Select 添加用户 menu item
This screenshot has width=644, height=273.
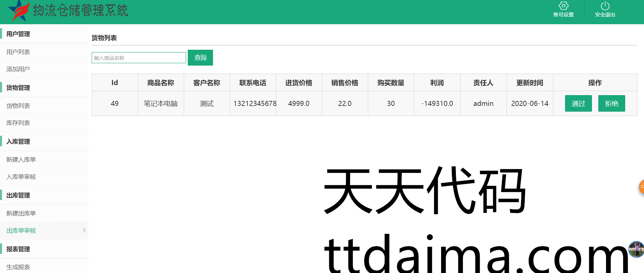click(18, 69)
